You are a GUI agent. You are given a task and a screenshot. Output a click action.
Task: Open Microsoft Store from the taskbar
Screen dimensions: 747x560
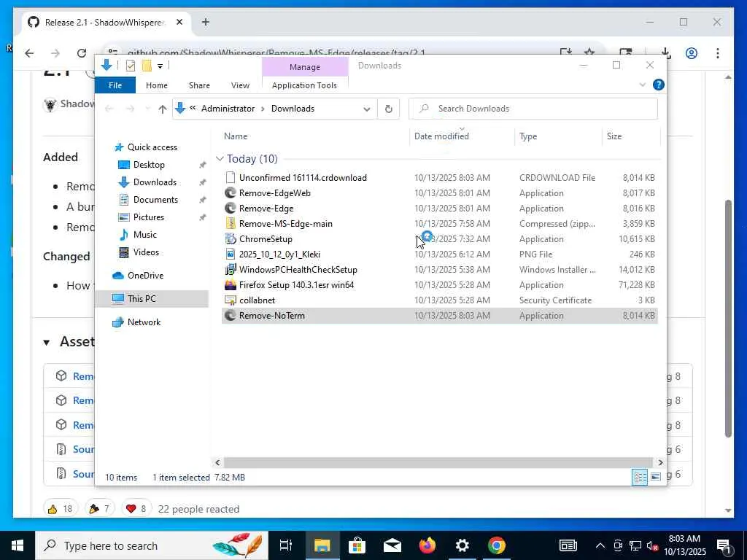click(357, 545)
